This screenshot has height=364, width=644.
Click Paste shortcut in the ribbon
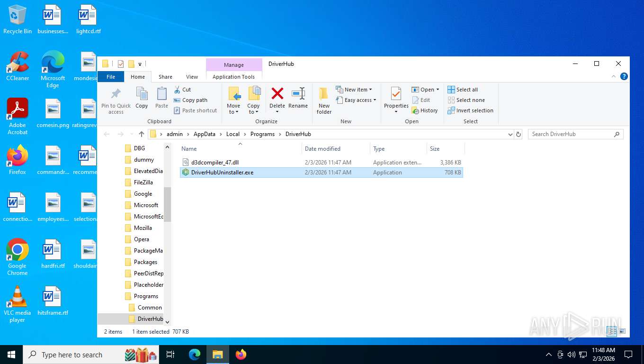tap(195, 110)
